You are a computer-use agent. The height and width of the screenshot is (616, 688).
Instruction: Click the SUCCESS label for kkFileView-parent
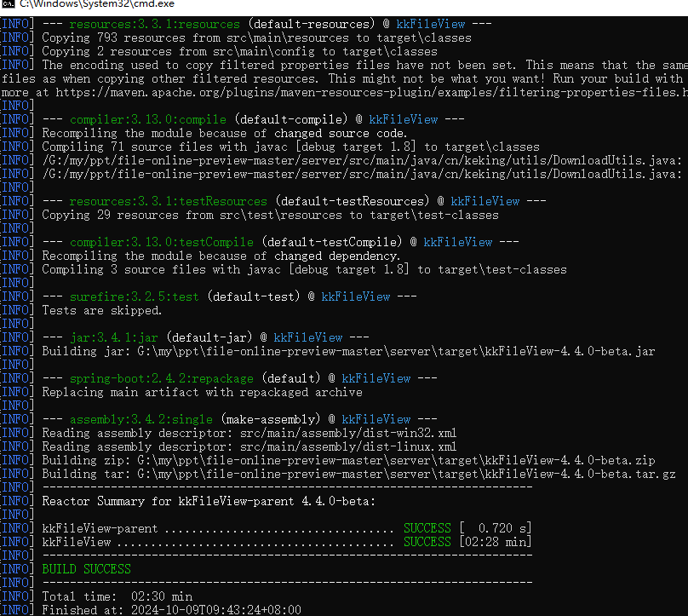(x=427, y=527)
